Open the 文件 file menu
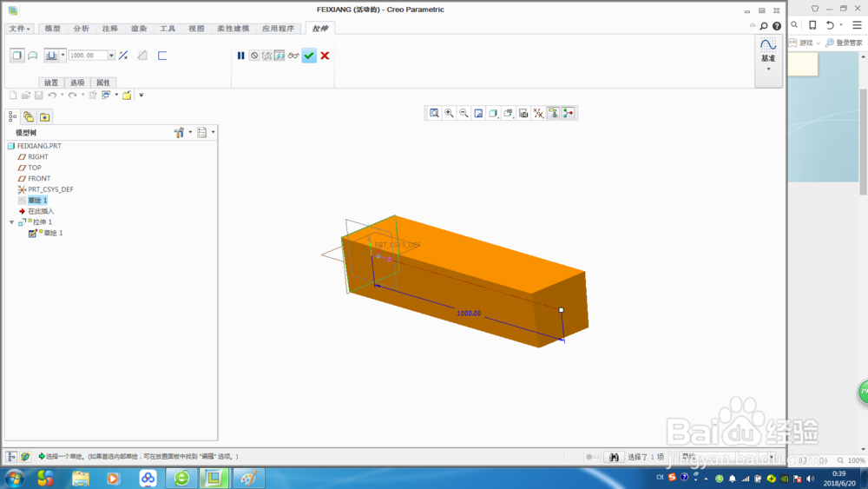The image size is (868, 489). point(19,29)
